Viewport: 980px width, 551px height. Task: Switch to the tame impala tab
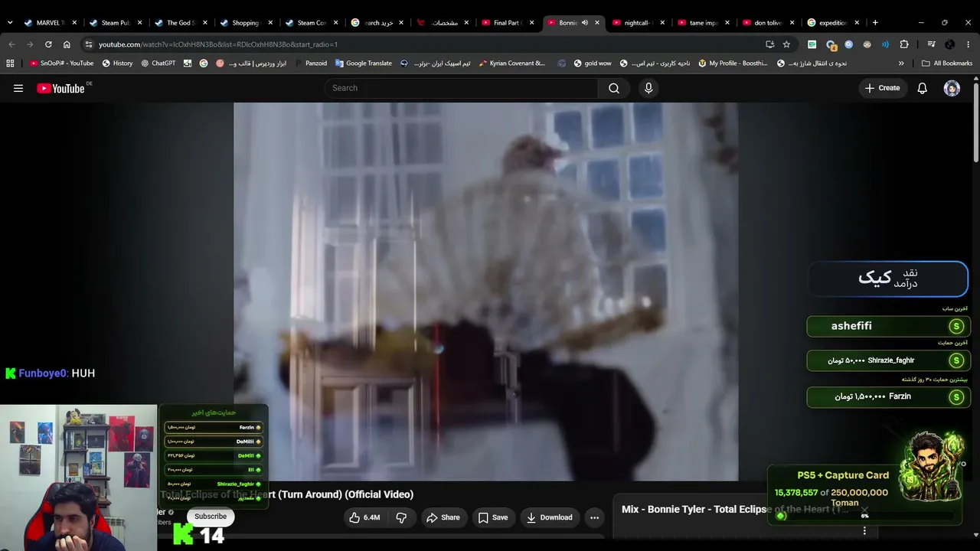tap(704, 23)
